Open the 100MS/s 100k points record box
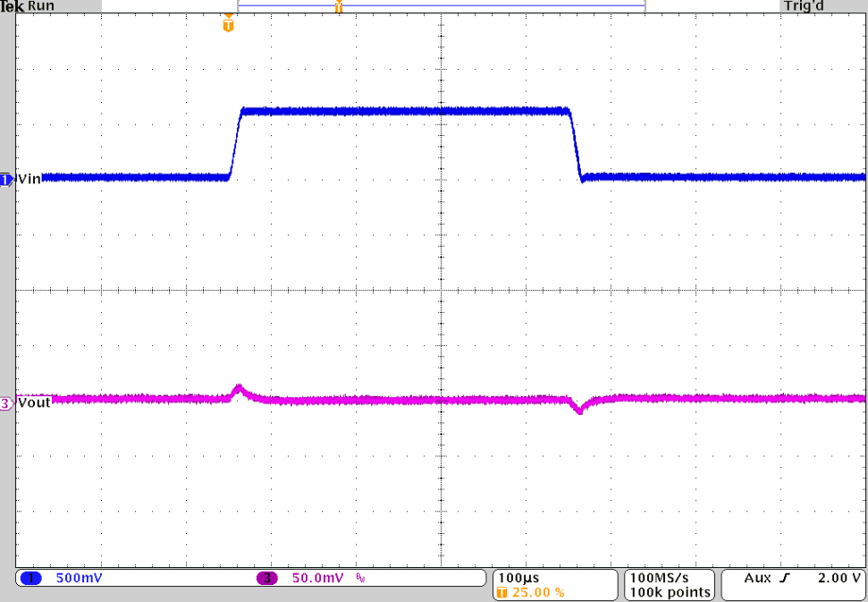The height and width of the screenshot is (602, 868). (669, 582)
